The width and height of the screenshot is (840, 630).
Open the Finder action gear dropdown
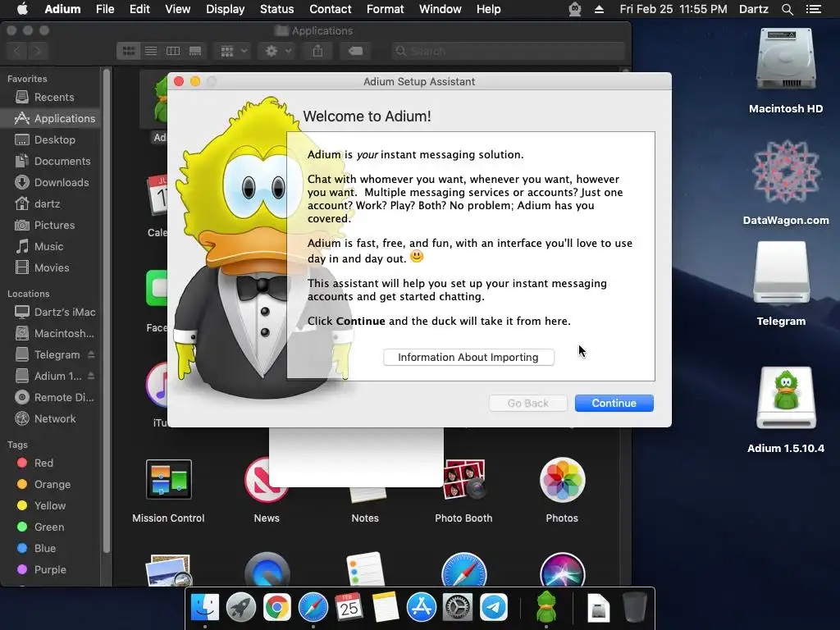(x=277, y=51)
